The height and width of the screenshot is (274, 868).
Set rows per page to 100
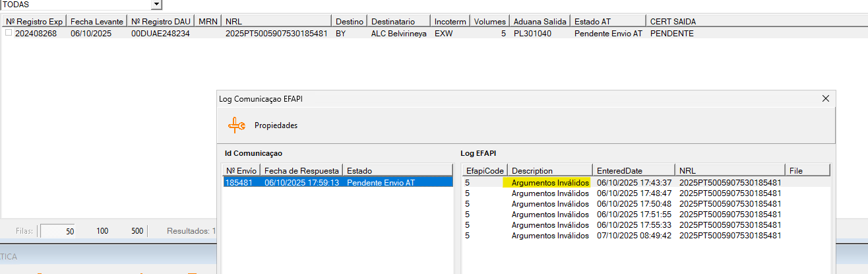click(102, 231)
